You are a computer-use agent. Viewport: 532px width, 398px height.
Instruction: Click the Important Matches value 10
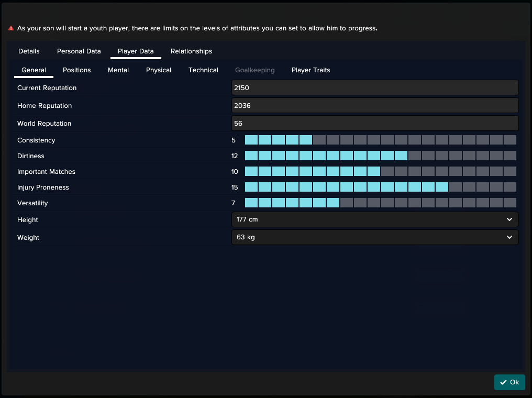click(235, 172)
